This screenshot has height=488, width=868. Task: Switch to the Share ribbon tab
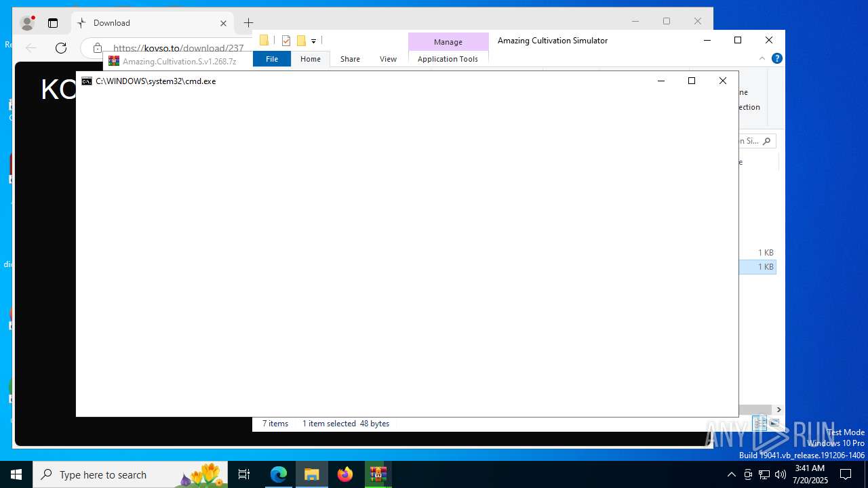350,59
